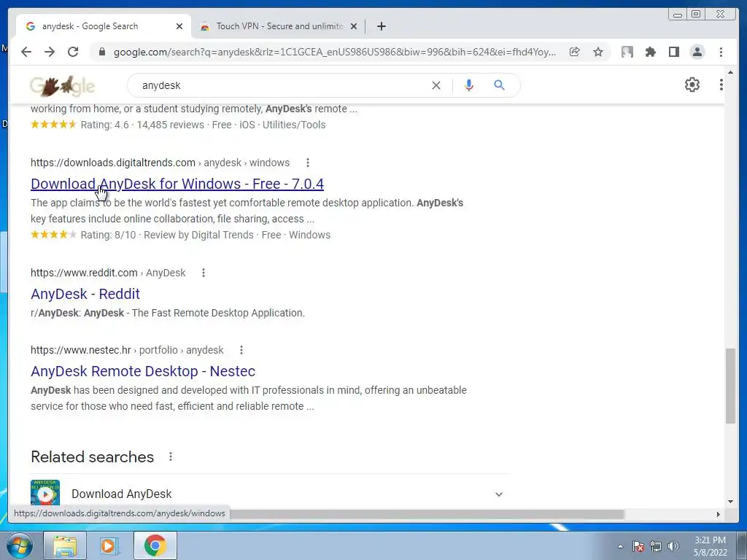Open options for nestec.hr result
This screenshot has height=560, width=747.
(x=241, y=350)
